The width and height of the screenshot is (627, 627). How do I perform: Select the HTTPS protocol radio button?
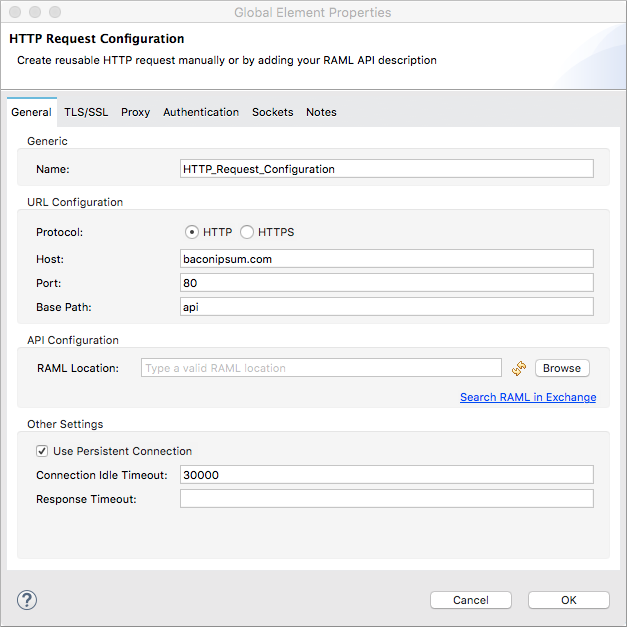pyautogui.click(x=247, y=232)
